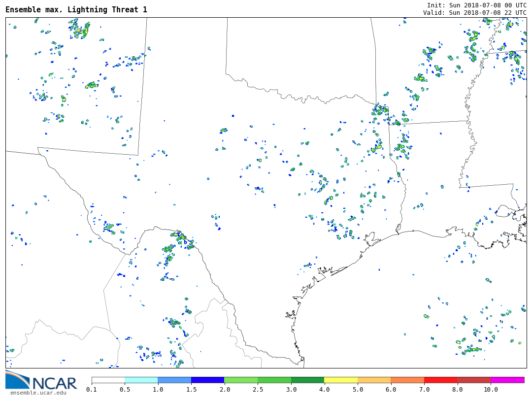
Task: Select the white 0.1–0.5 legend segment
Action: coord(108,380)
